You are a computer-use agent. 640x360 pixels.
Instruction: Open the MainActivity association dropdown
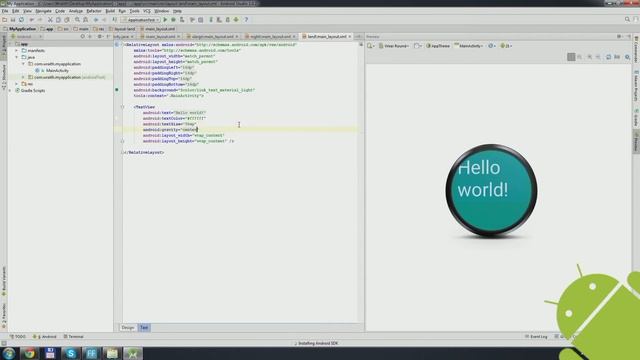[469, 46]
